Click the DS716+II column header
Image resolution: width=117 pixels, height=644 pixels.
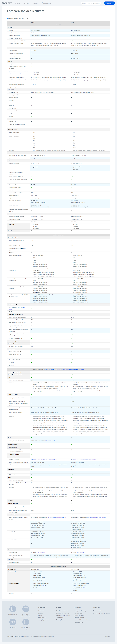[x=33, y=22]
